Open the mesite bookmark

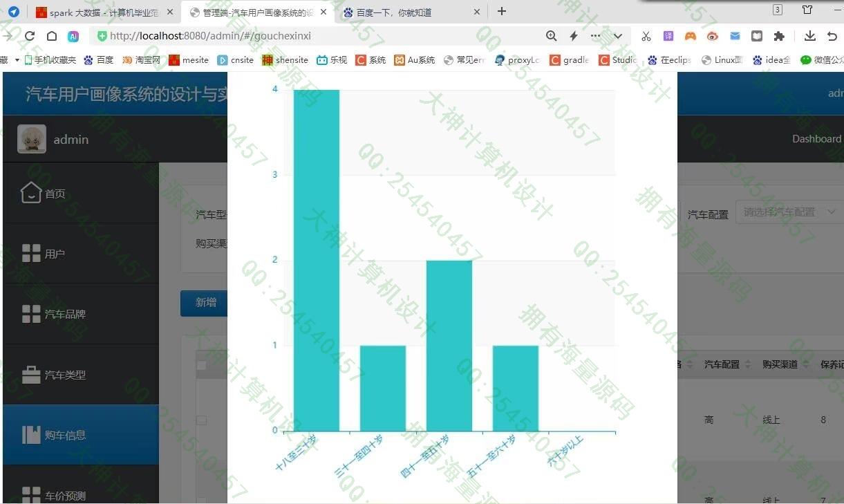point(189,60)
